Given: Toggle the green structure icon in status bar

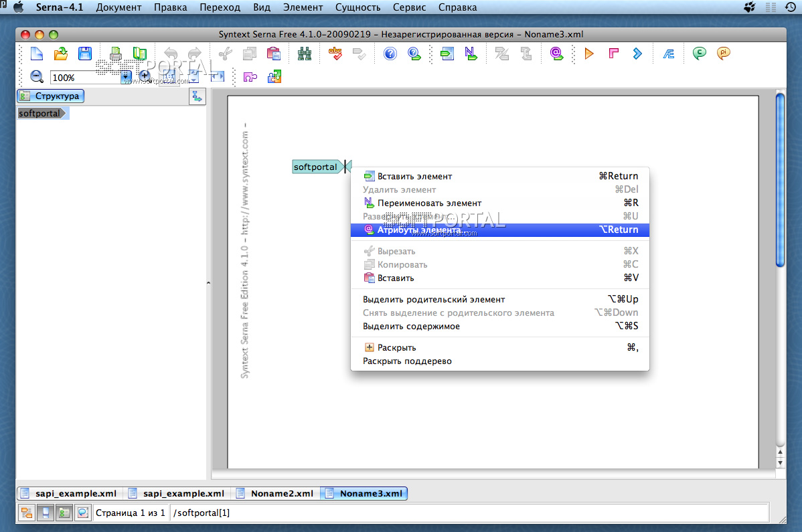Looking at the screenshot, I should [x=64, y=513].
